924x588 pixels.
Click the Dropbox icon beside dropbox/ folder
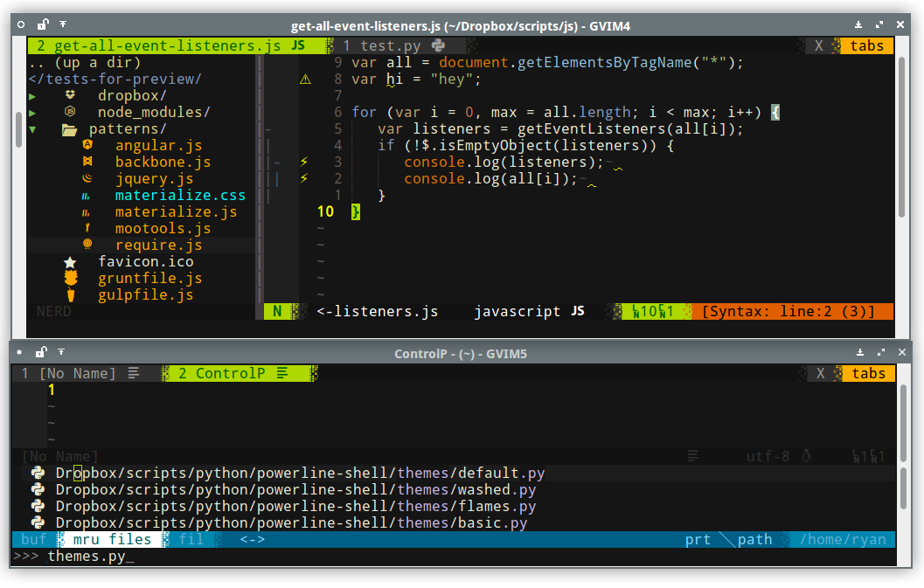coord(70,95)
